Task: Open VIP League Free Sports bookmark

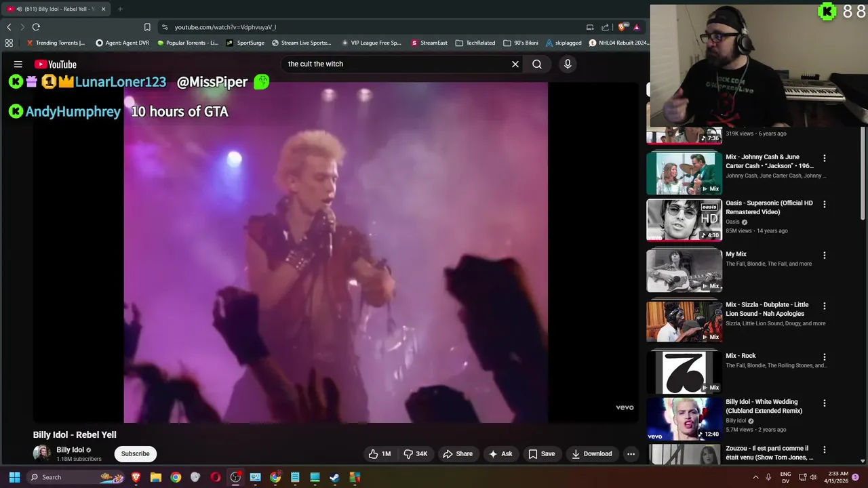Action: (372, 43)
